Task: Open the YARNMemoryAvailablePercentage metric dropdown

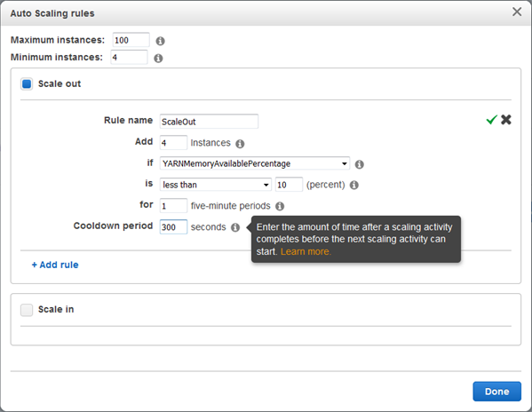Action: [x=255, y=163]
